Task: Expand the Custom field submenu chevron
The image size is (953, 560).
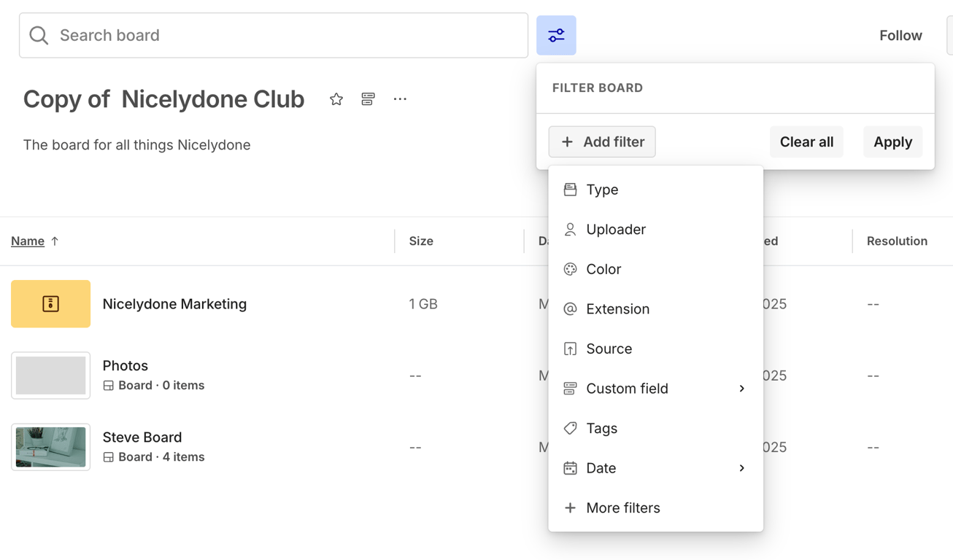Action: pyautogui.click(x=741, y=389)
